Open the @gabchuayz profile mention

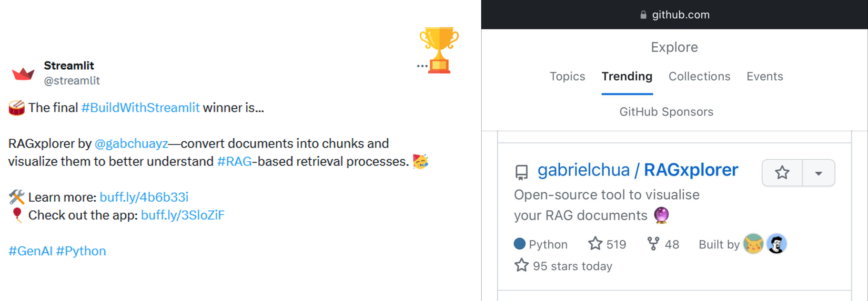131,144
